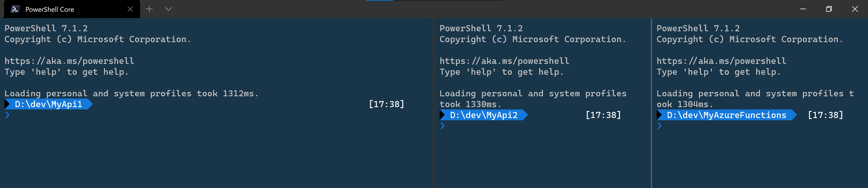Click the [17:38] timestamp in the MyApi2 pane
Screen dimensions: 868x188
604,115
